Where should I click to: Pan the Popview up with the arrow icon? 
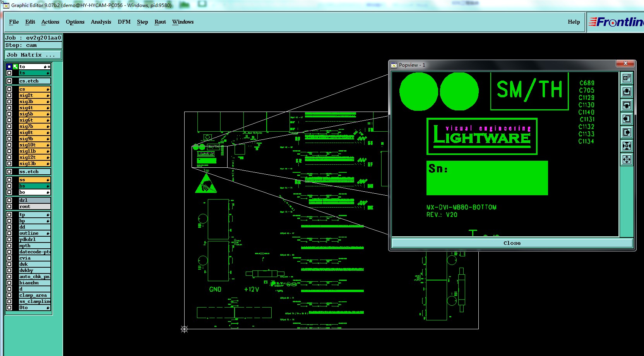click(627, 91)
